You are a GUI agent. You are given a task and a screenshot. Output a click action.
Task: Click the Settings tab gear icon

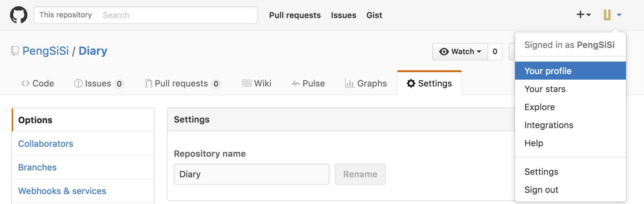click(411, 83)
